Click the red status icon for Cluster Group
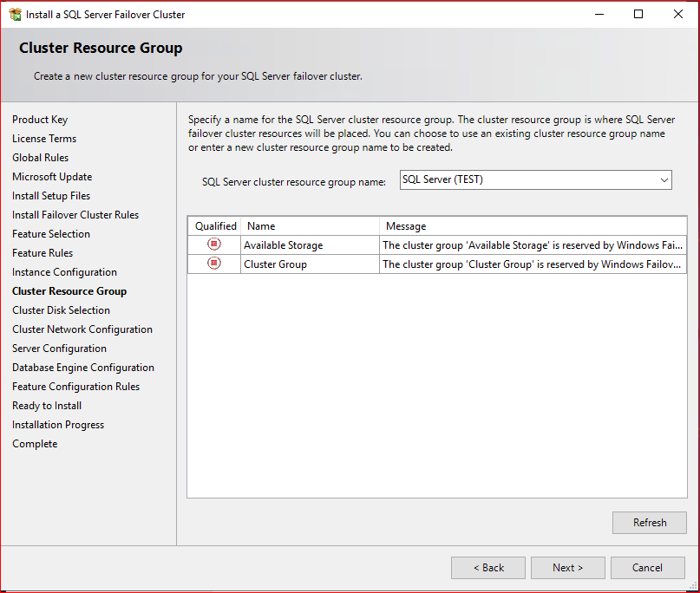The width and height of the screenshot is (700, 593). click(x=214, y=264)
